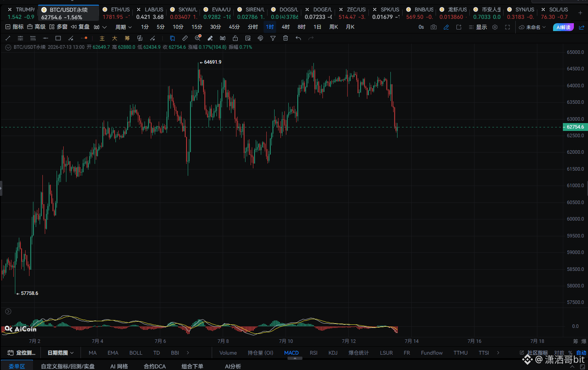Open the 周期 period dropdown
This screenshot has width=588, height=370.
point(123,27)
